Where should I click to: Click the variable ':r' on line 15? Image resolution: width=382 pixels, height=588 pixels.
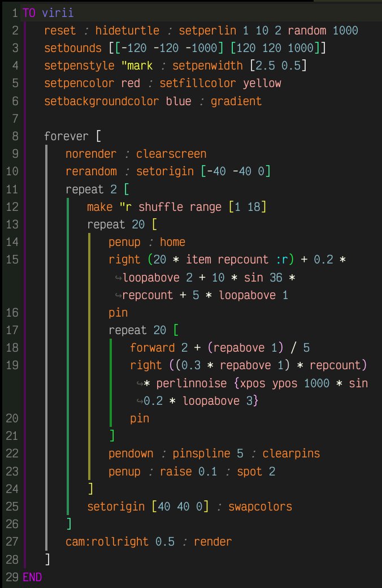point(281,260)
